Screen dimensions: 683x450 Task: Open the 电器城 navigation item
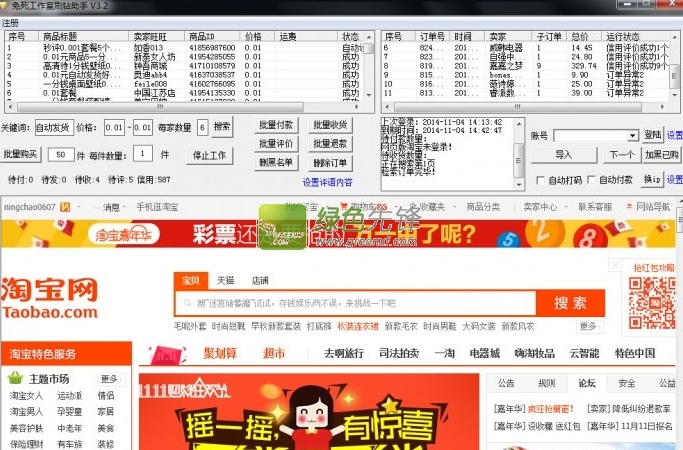click(484, 353)
